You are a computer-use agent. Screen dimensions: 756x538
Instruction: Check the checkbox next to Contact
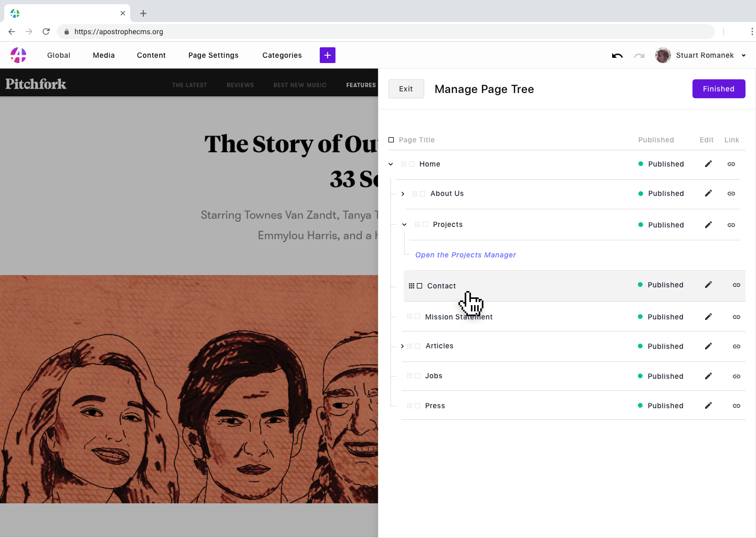tap(419, 285)
